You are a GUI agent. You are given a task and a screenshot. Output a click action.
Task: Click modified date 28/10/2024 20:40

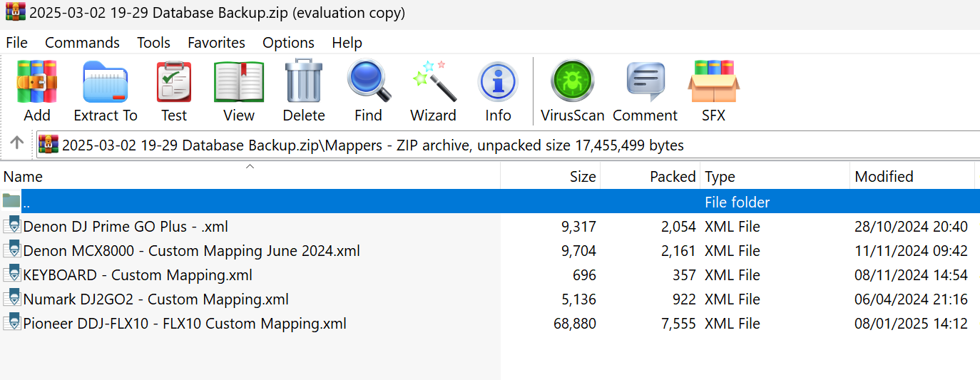(x=911, y=227)
